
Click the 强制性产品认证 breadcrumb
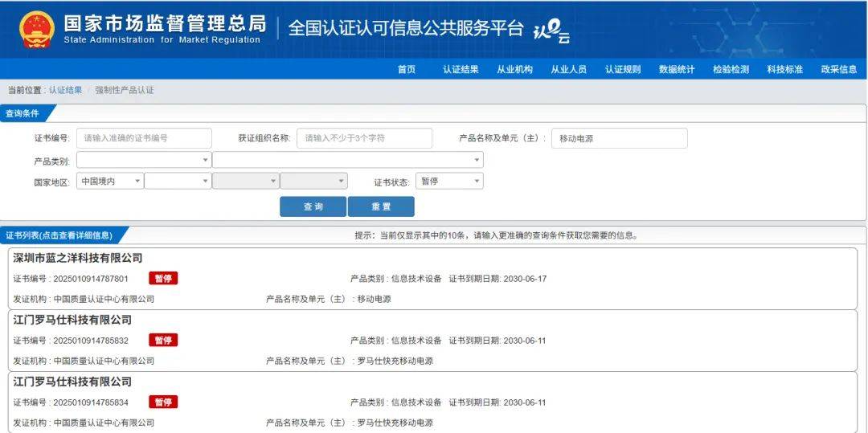(x=125, y=90)
